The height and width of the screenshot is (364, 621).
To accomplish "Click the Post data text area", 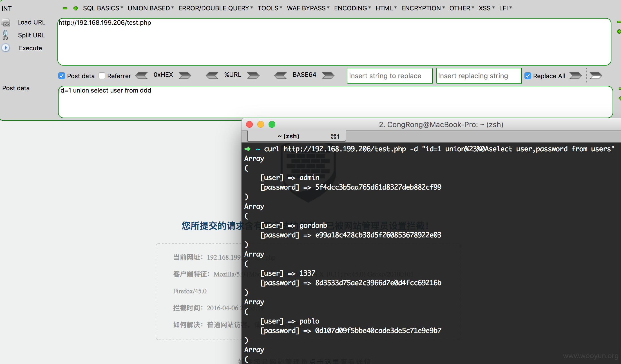I will tap(335, 102).
